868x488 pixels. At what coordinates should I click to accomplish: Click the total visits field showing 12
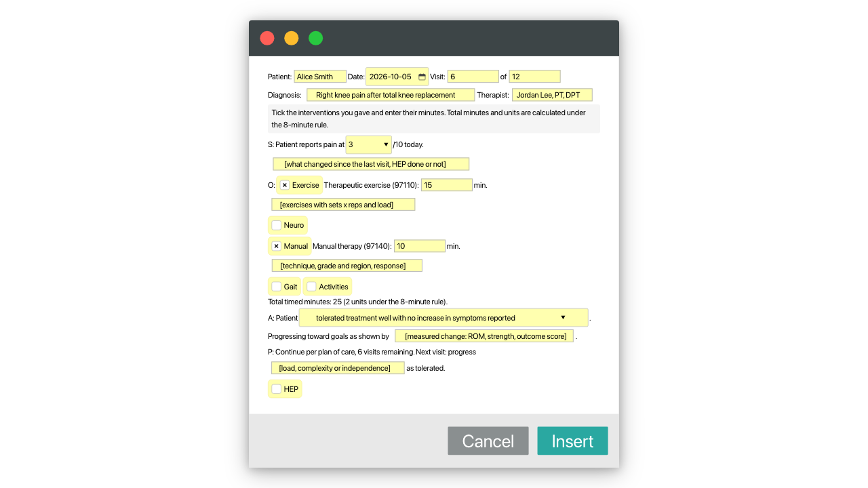pos(535,77)
